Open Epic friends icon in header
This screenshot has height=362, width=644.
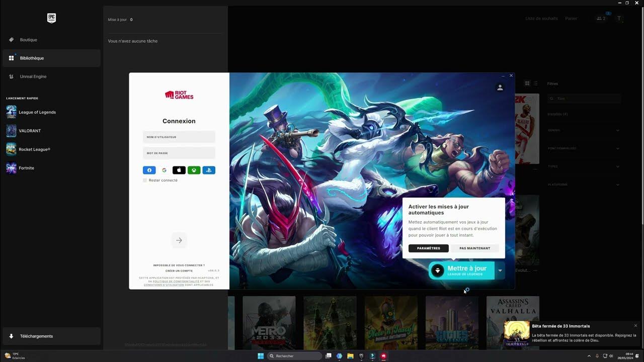(601, 19)
